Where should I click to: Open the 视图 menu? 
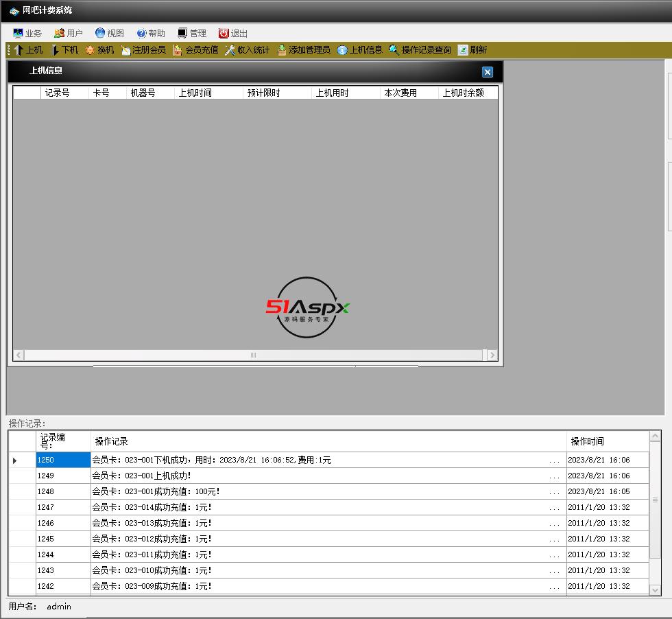pos(110,33)
